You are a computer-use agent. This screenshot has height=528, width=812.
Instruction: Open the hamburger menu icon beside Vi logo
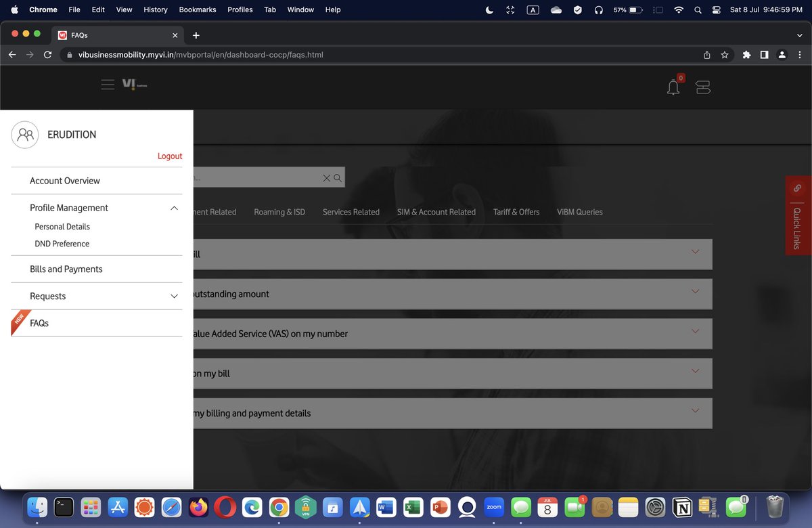click(108, 85)
